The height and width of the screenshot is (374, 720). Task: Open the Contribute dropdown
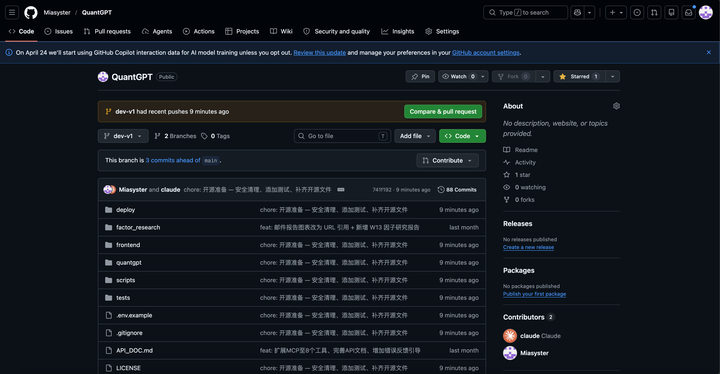pyautogui.click(x=447, y=160)
